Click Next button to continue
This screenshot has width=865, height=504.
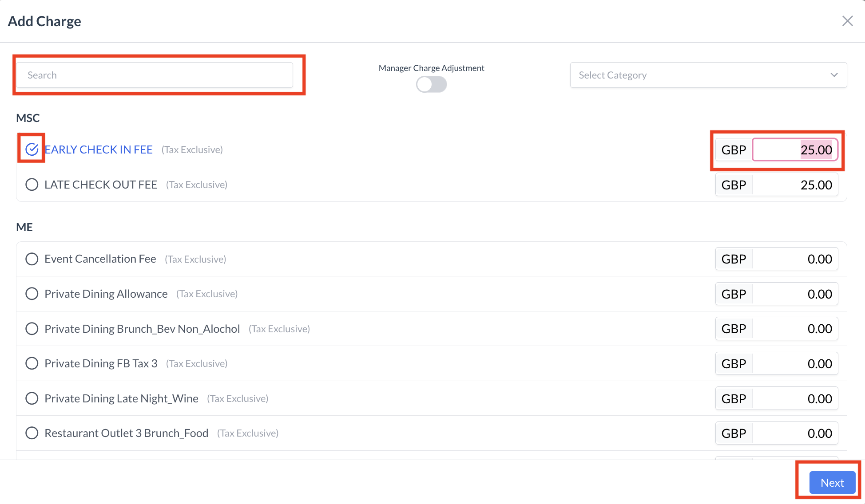pyautogui.click(x=832, y=483)
